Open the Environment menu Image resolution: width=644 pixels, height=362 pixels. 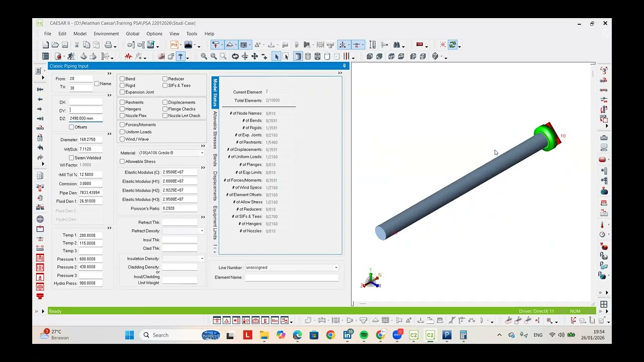106,34
